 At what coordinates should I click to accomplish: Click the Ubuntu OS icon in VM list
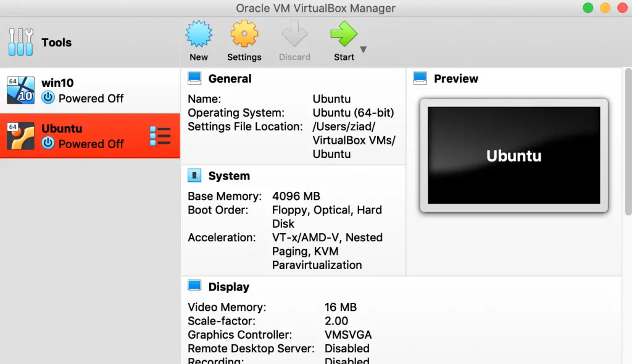tap(20, 136)
